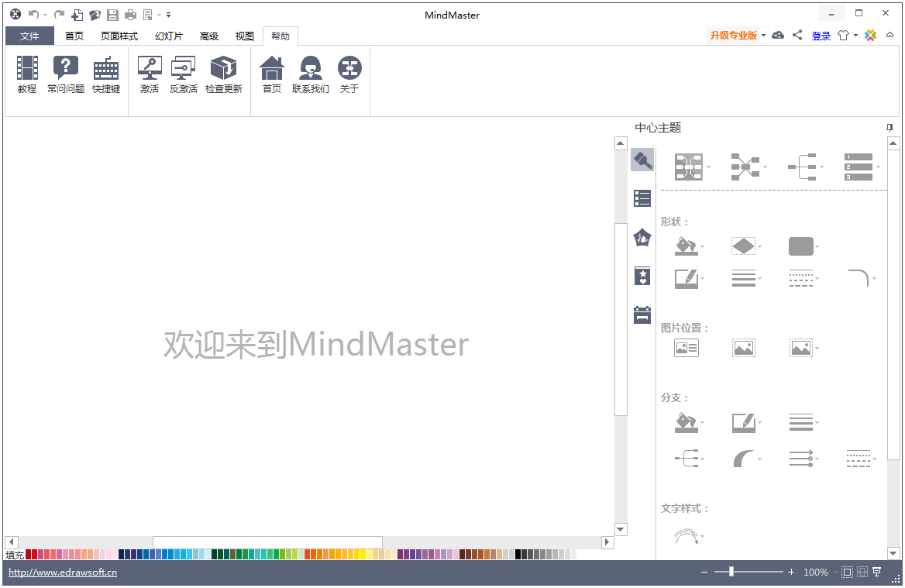
Task: Open the clipart bookmark sidebar panel
Action: click(642, 277)
